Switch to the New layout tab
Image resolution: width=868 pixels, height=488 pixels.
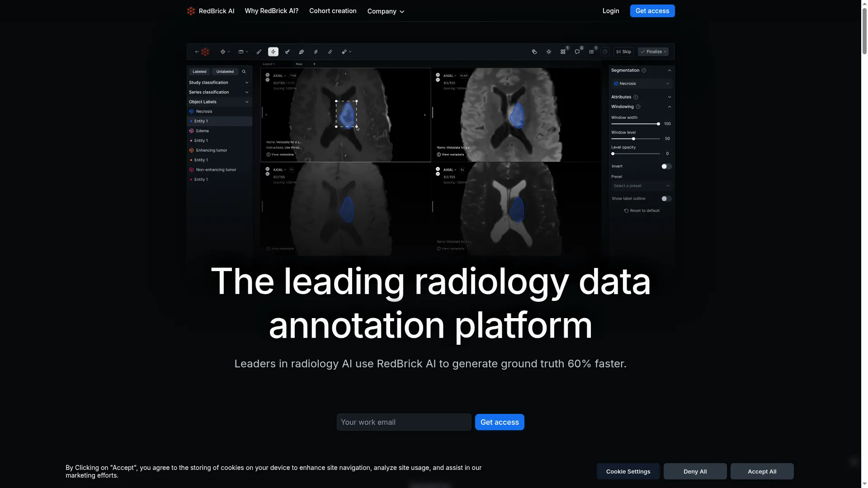pyautogui.click(x=299, y=64)
